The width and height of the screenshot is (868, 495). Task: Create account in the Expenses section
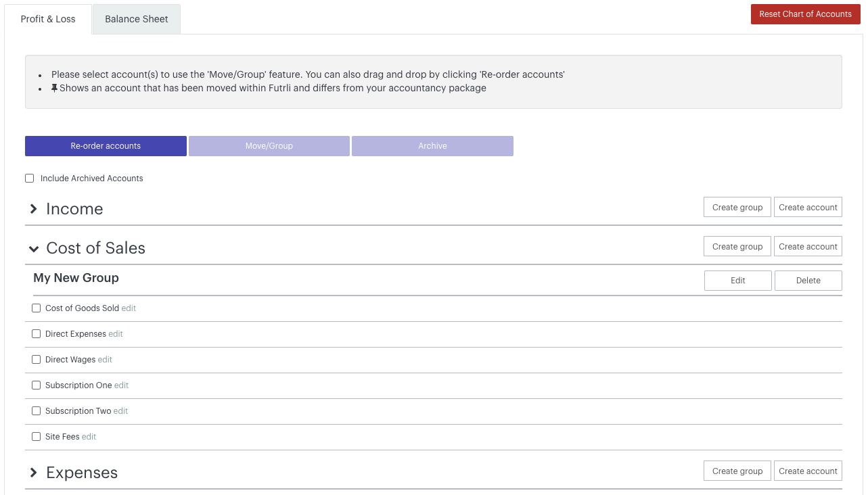(808, 471)
